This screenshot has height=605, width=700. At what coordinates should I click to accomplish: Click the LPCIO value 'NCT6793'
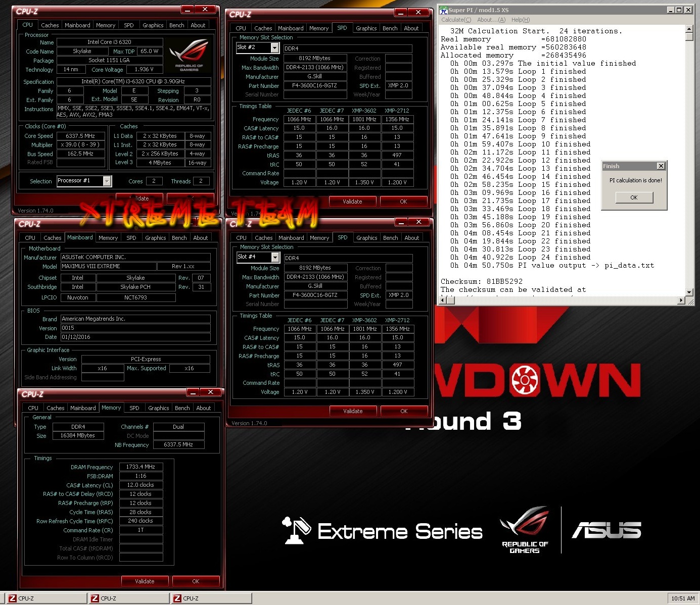point(135,298)
